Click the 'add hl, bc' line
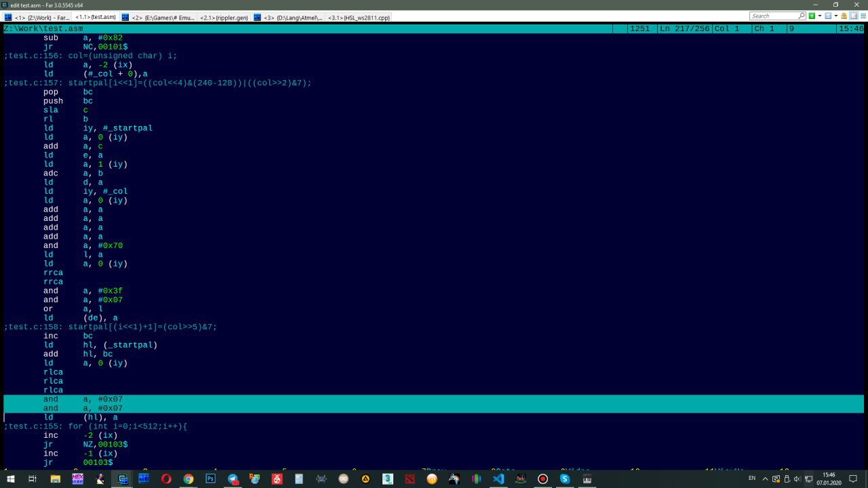The height and width of the screenshot is (488, 868). pyautogui.click(x=79, y=354)
